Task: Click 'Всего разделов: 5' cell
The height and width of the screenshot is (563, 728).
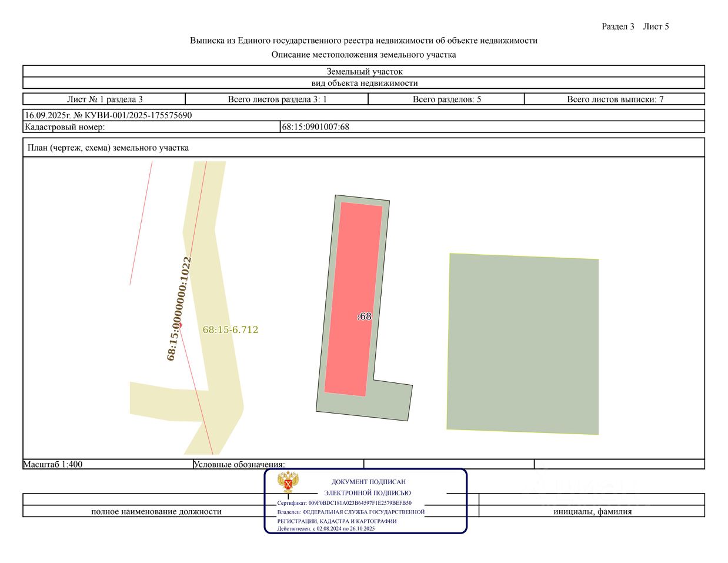Action: pos(447,99)
